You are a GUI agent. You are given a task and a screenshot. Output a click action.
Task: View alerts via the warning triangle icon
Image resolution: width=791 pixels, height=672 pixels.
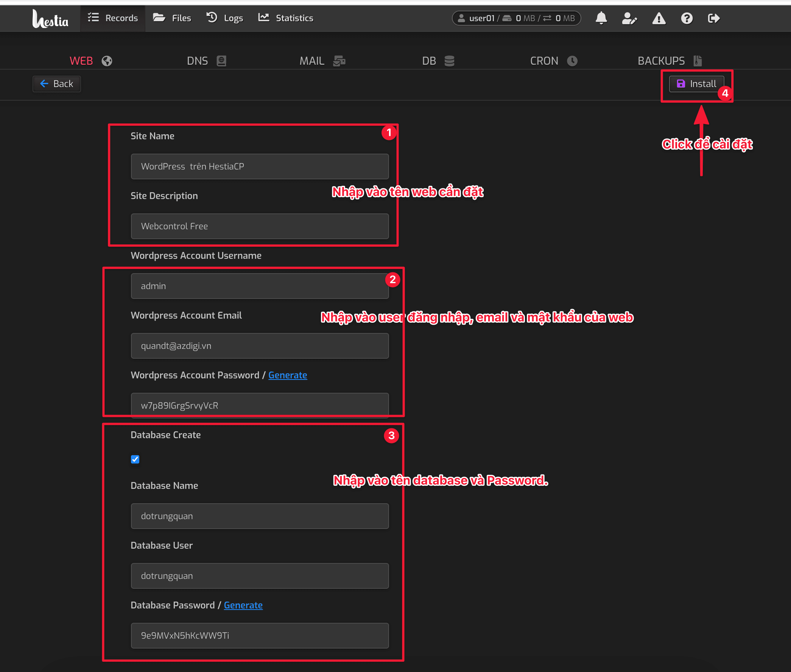[659, 18]
